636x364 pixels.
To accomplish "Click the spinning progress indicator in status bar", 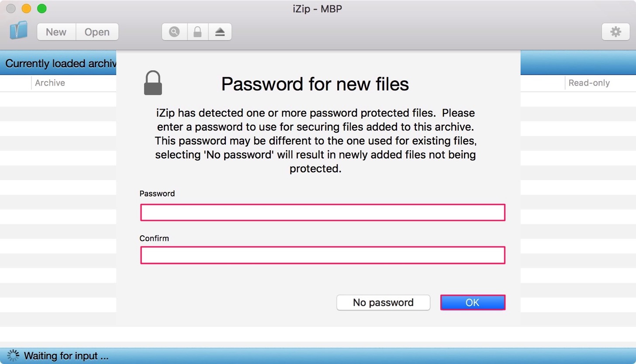I will click(x=14, y=356).
